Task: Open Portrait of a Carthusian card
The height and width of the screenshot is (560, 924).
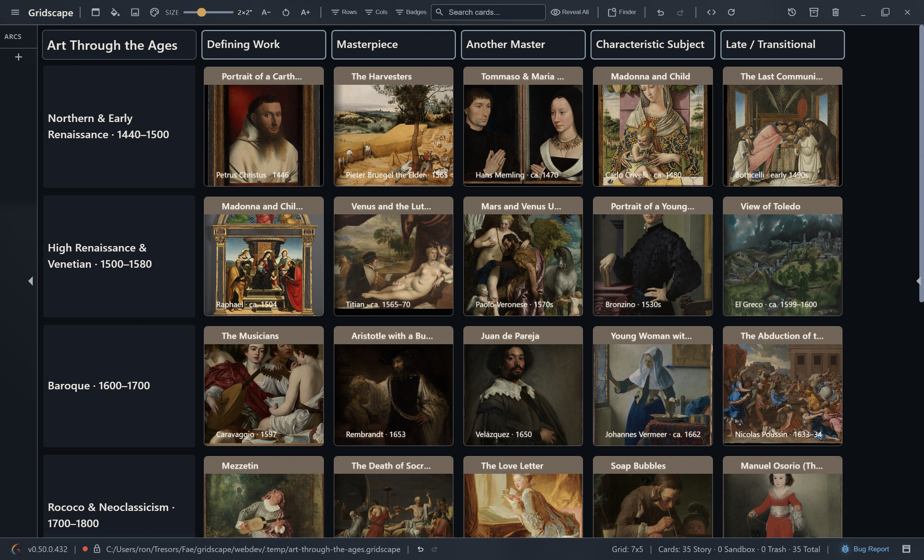Action: point(263,127)
